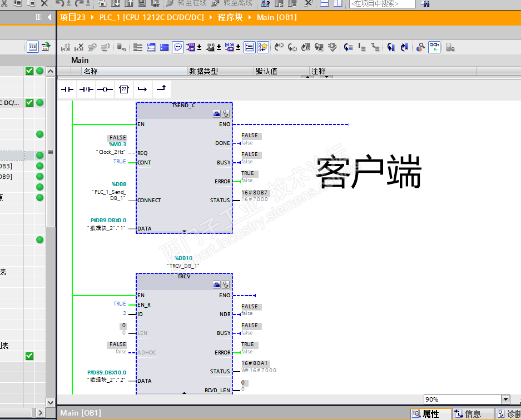Split the editor space vertically

pos(338,3)
